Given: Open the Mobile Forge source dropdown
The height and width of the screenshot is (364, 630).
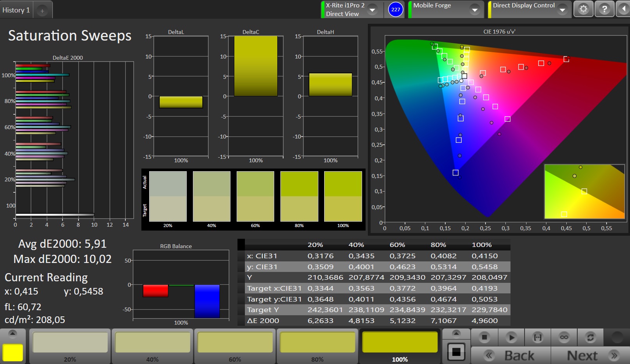Looking at the screenshot, I should [475, 10].
